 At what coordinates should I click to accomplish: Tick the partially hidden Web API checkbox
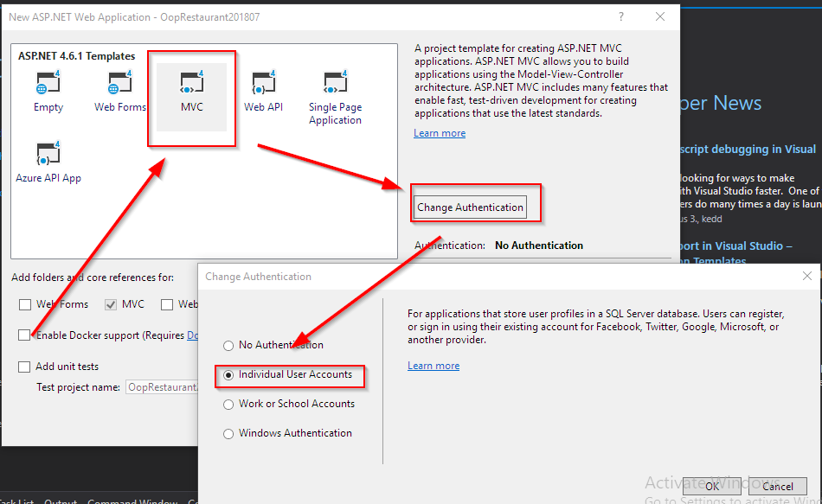point(167,304)
